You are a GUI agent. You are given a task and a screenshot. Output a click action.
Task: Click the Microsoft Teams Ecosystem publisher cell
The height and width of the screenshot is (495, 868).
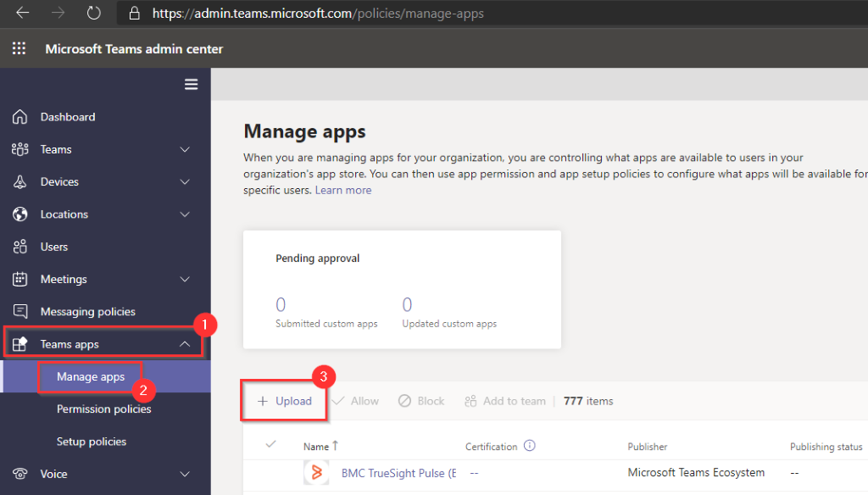[x=696, y=472]
